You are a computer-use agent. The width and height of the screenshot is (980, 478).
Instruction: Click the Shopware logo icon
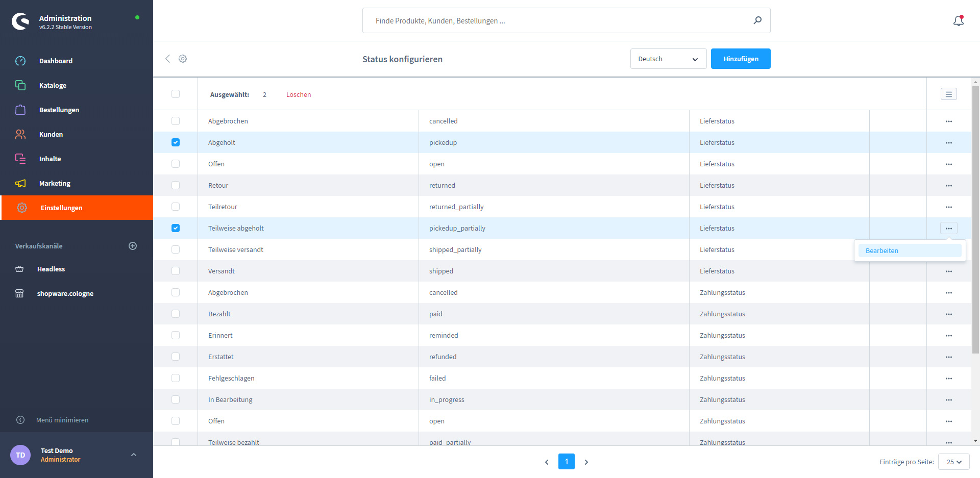20,21
